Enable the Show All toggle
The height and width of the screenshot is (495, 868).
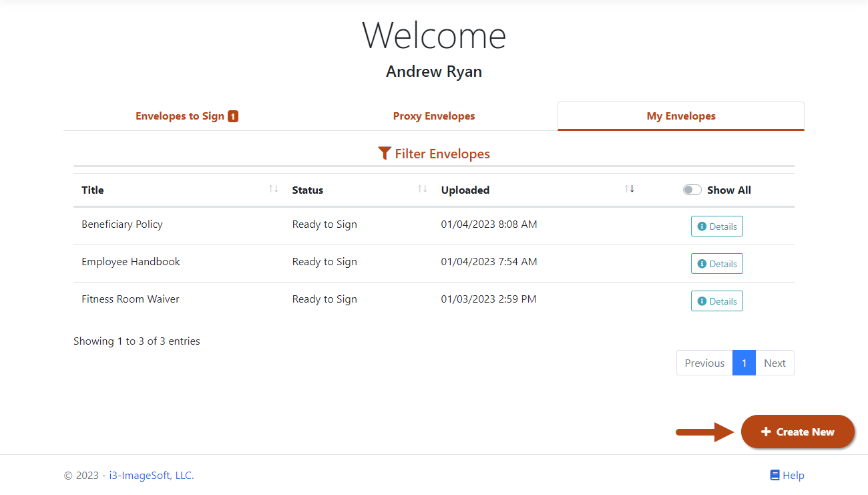click(692, 189)
